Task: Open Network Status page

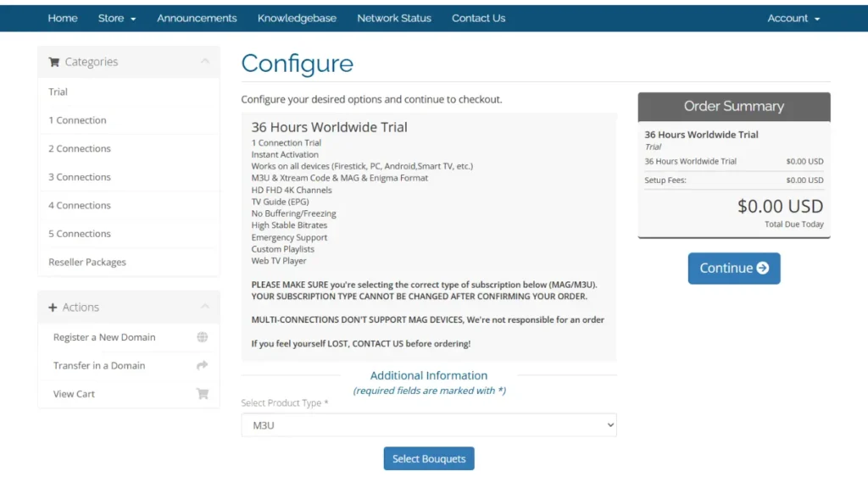Action: click(x=393, y=19)
